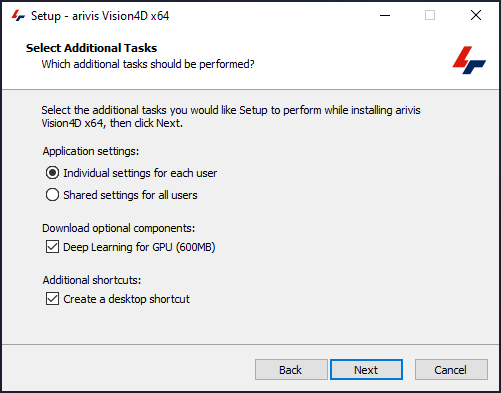The height and width of the screenshot is (393, 501).
Task: Uncheck the Deep Learning for GPU checkbox
Action: pyautogui.click(x=52, y=247)
